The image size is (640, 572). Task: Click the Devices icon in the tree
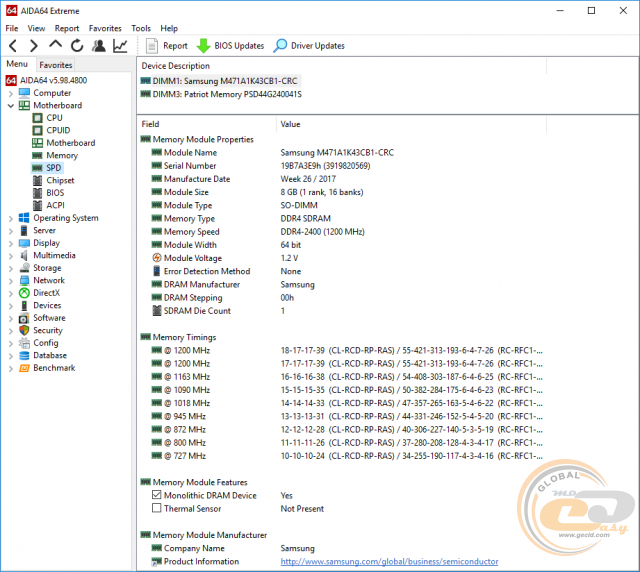24,305
